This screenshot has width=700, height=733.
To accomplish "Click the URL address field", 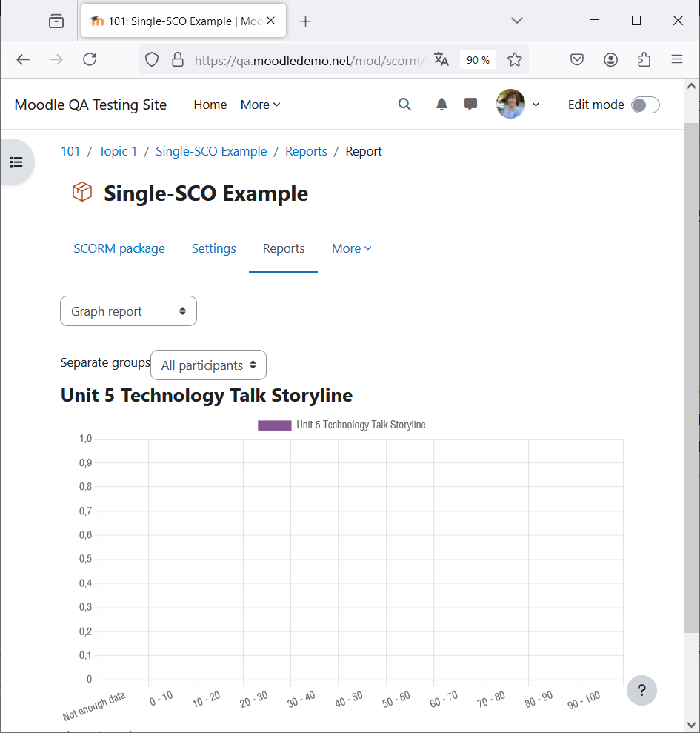I will pyautogui.click(x=310, y=60).
